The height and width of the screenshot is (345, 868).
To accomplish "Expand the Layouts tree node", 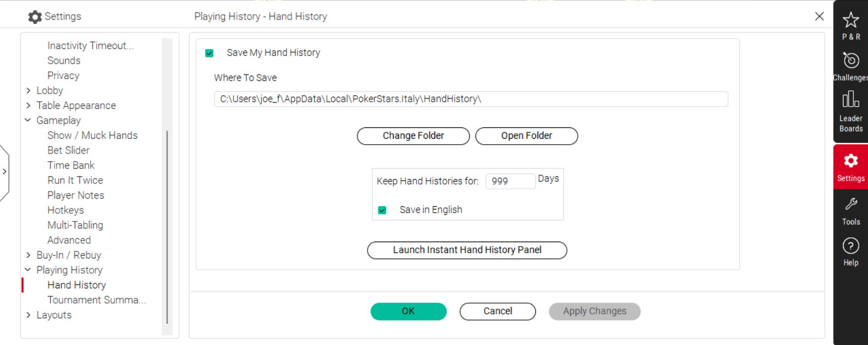I will [28, 315].
